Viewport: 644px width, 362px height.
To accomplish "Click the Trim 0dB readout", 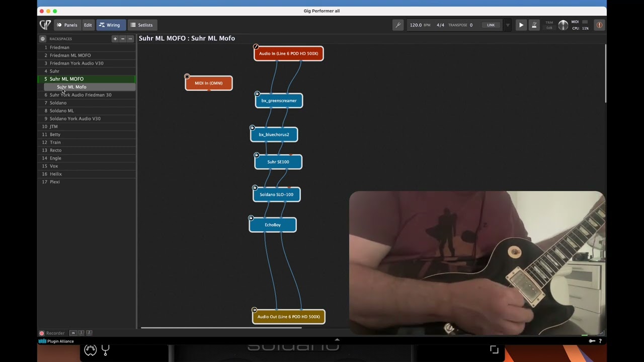I will 549,28.
